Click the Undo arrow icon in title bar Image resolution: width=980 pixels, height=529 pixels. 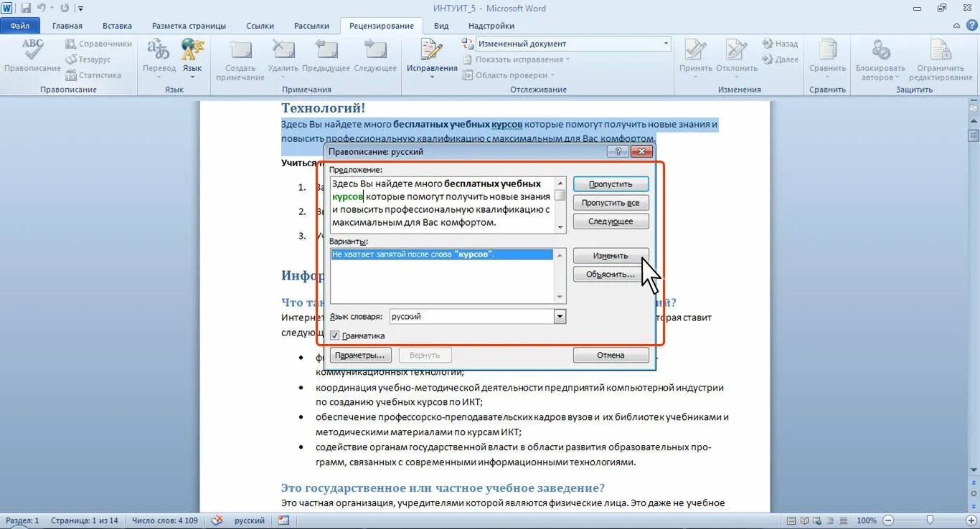[42, 8]
